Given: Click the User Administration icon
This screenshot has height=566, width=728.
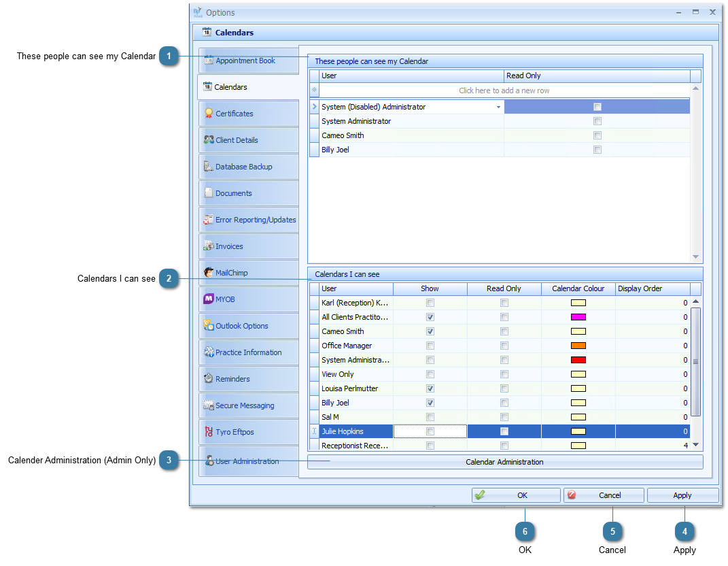Looking at the screenshot, I should [x=210, y=461].
